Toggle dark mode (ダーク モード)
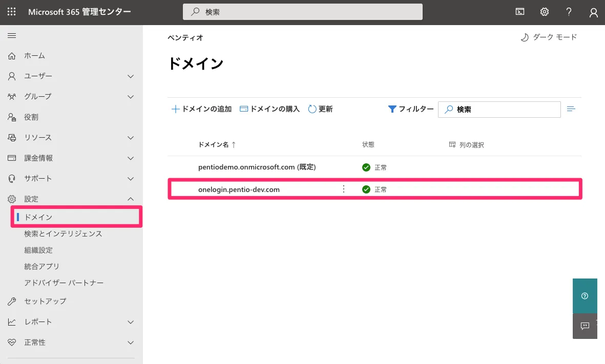605x364 pixels. 549,37
